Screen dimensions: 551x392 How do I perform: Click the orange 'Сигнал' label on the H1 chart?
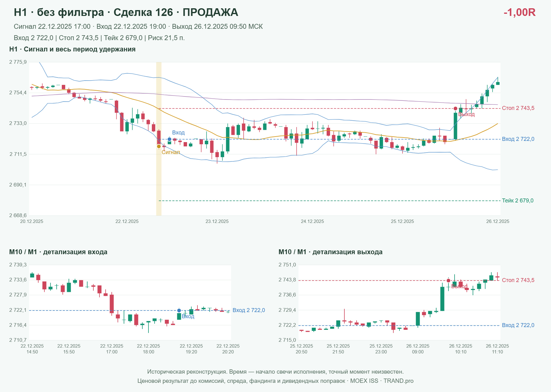point(171,152)
